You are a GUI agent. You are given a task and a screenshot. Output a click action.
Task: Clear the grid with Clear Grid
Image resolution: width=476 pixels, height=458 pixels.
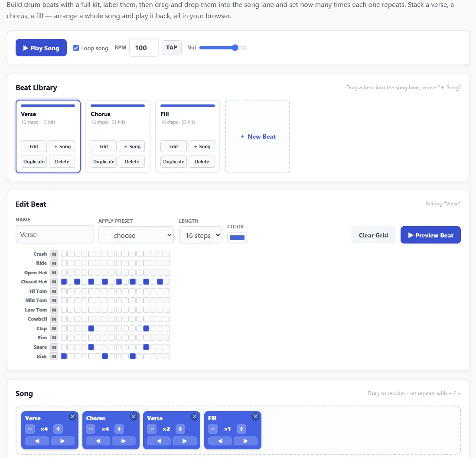pyautogui.click(x=373, y=235)
